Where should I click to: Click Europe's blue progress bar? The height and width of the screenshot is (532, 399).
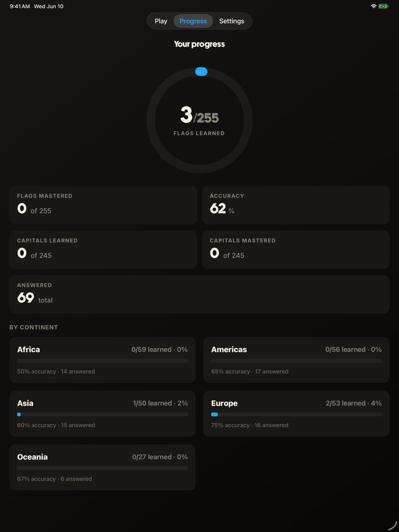tap(214, 414)
